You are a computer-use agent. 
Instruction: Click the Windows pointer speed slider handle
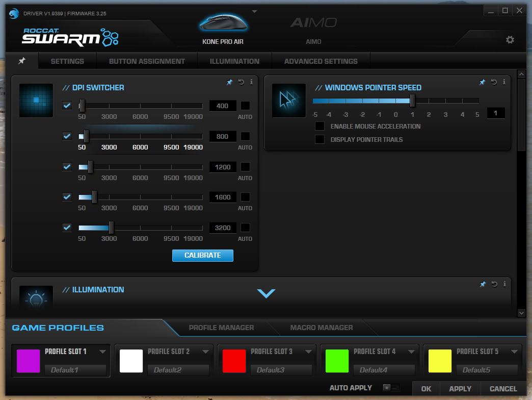click(412, 101)
